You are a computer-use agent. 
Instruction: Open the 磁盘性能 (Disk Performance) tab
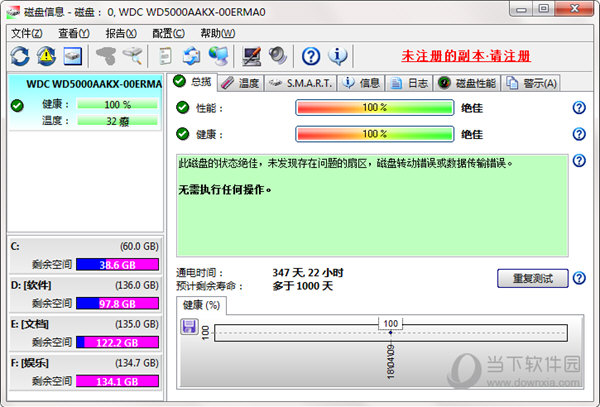click(469, 82)
